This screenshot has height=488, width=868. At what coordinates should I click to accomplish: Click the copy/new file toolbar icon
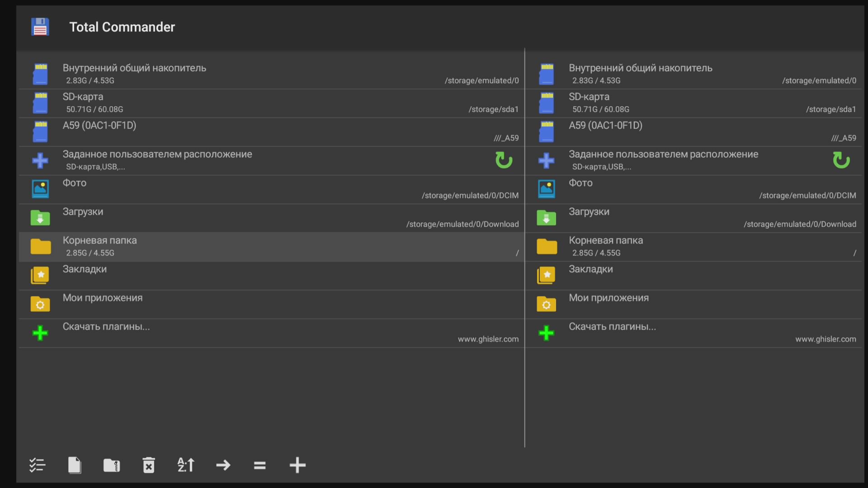75,465
